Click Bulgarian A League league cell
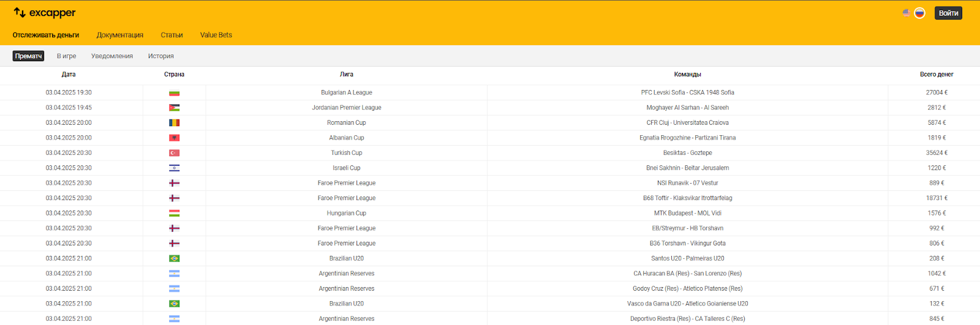 click(347, 92)
